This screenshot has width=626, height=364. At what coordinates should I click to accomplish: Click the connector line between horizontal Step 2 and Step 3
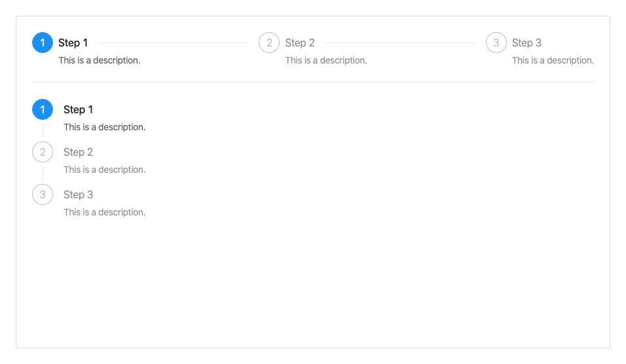(x=400, y=43)
